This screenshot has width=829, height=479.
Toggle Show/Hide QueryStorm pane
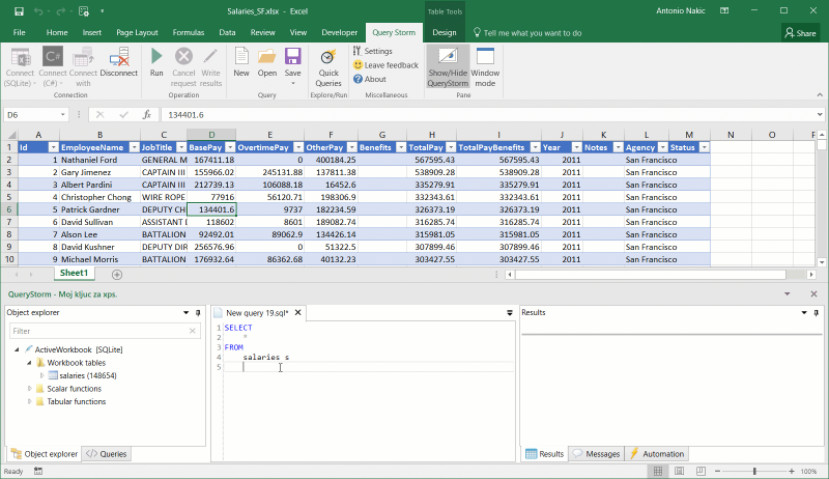(x=447, y=66)
